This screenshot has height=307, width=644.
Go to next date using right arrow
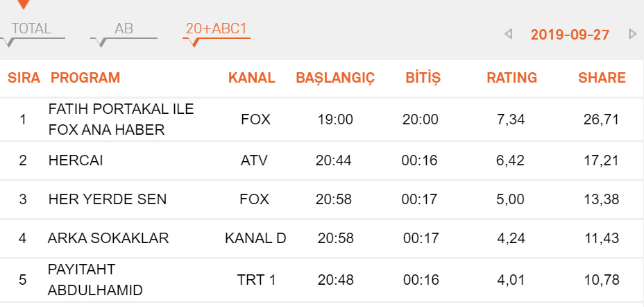coord(632,34)
